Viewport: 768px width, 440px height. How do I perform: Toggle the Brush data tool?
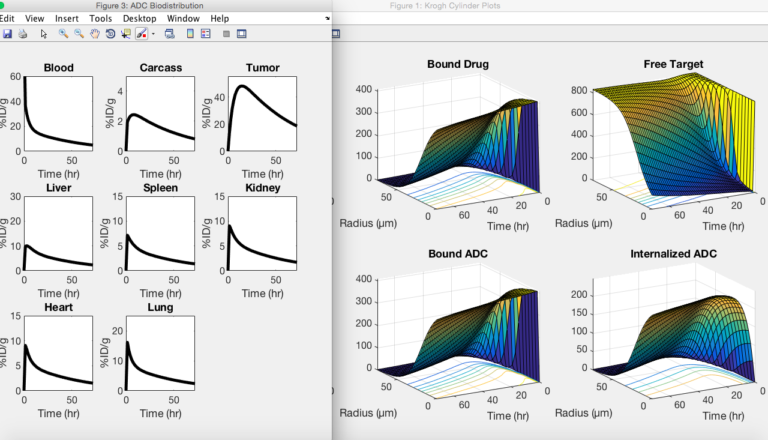[x=141, y=34]
